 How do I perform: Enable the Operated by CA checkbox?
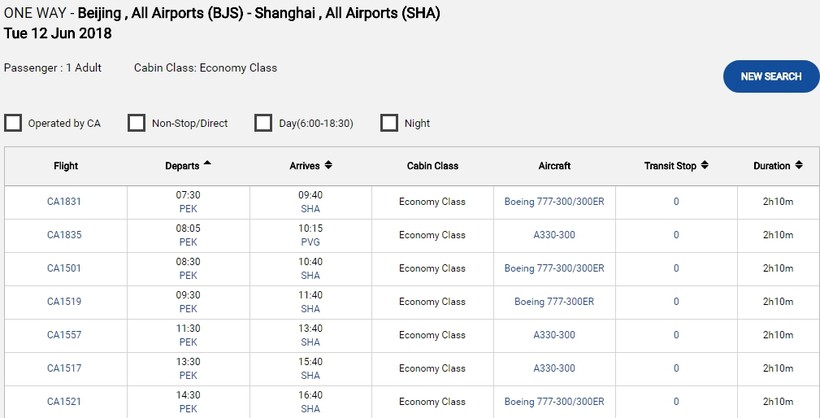pyautogui.click(x=14, y=123)
